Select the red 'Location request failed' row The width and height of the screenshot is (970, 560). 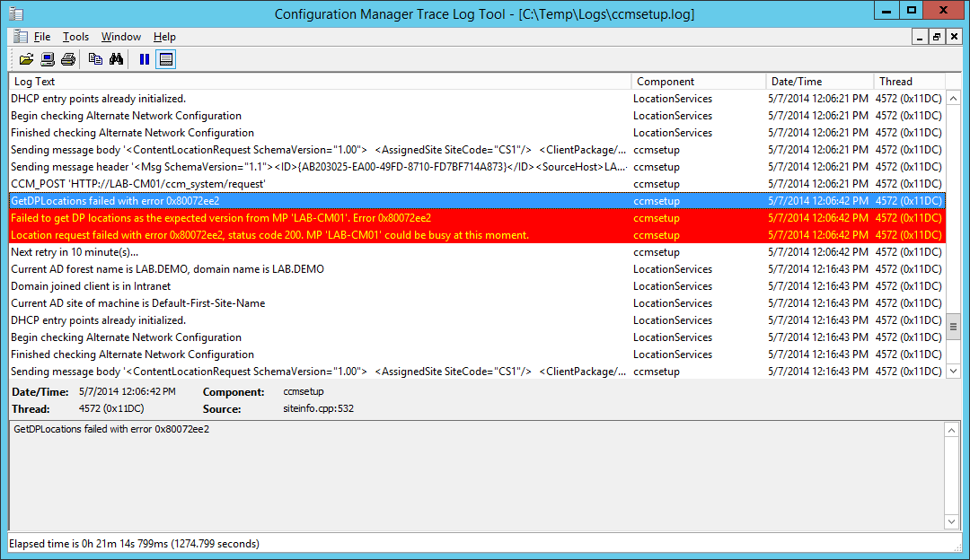click(477, 235)
